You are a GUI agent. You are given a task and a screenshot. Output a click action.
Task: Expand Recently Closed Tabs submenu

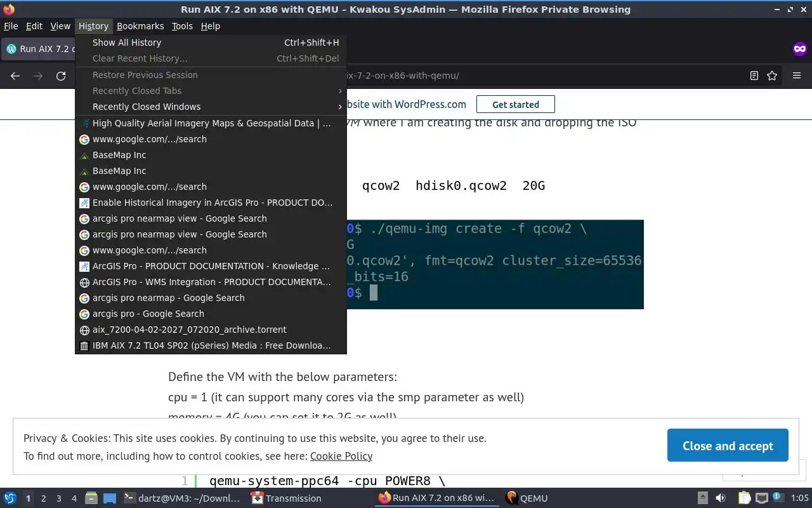click(211, 91)
